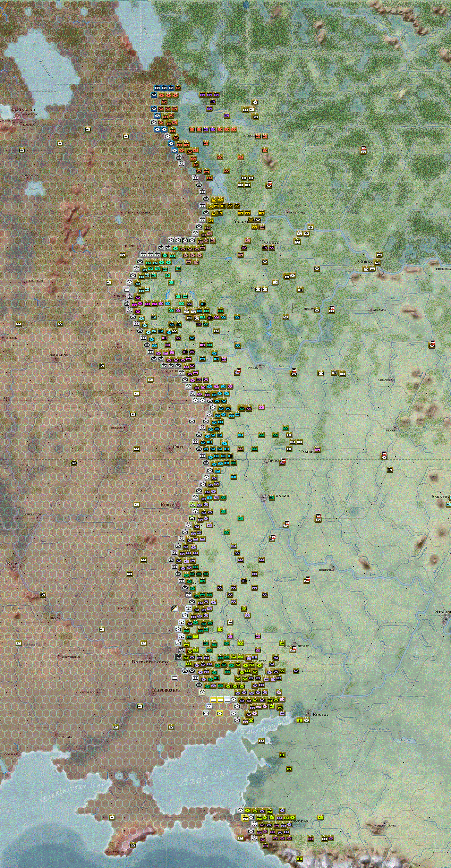The height and width of the screenshot is (868, 451).
Task: Click the Voroshilovsk city label
Action: (385, 826)
